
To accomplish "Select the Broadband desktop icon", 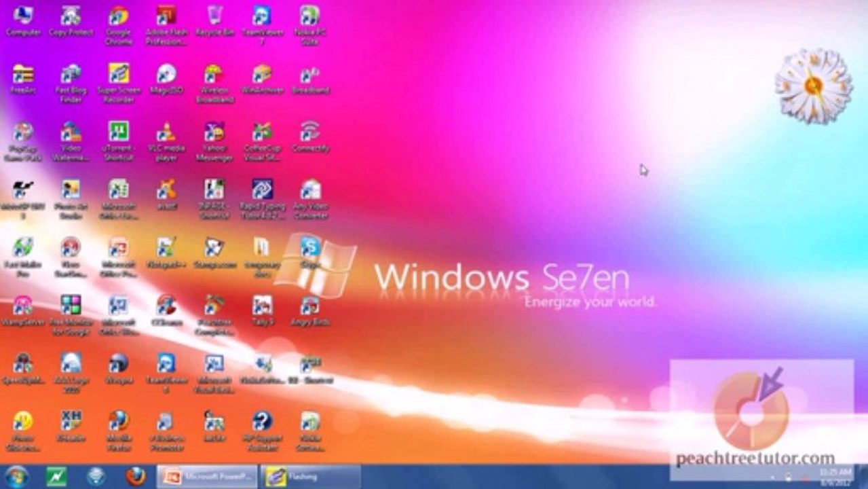I will coord(310,79).
